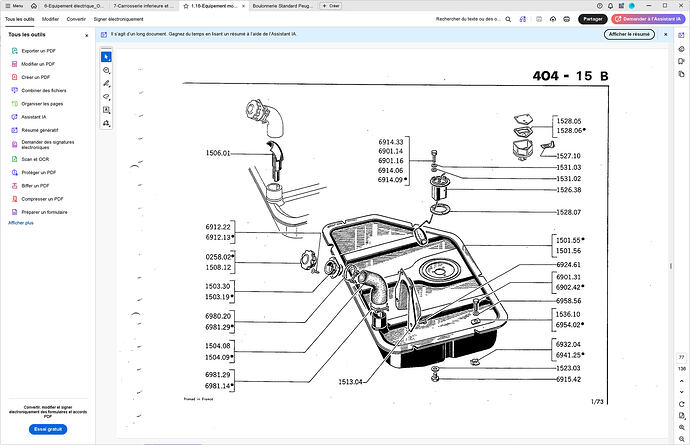Viewport: 690px width, 445px height.
Task: Click the zoom out magnifier at bottom right
Action: pyautogui.click(x=682, y=438)
